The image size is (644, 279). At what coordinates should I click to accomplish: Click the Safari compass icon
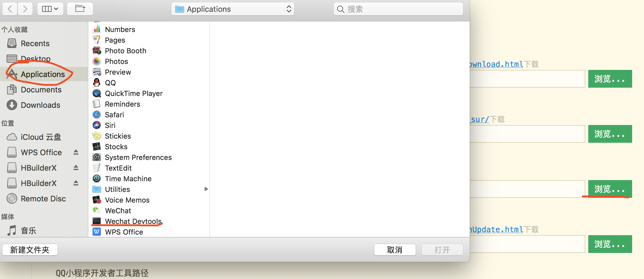97,115
